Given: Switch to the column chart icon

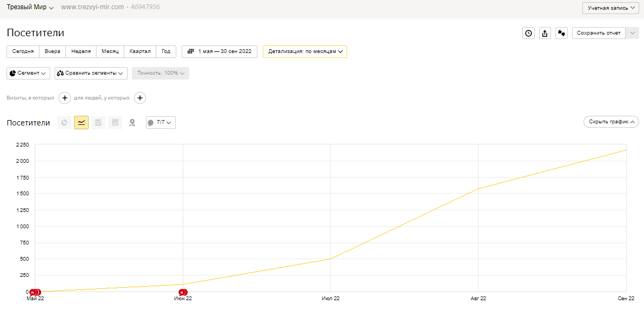Looking at the screenshot, I should click(x=115, y=123).
